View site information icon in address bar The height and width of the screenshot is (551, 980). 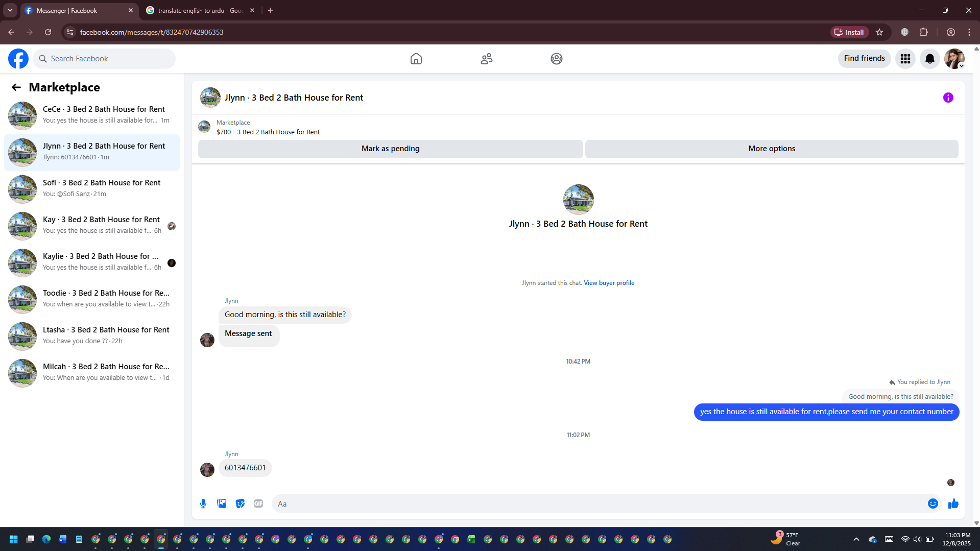coord(70,32)
